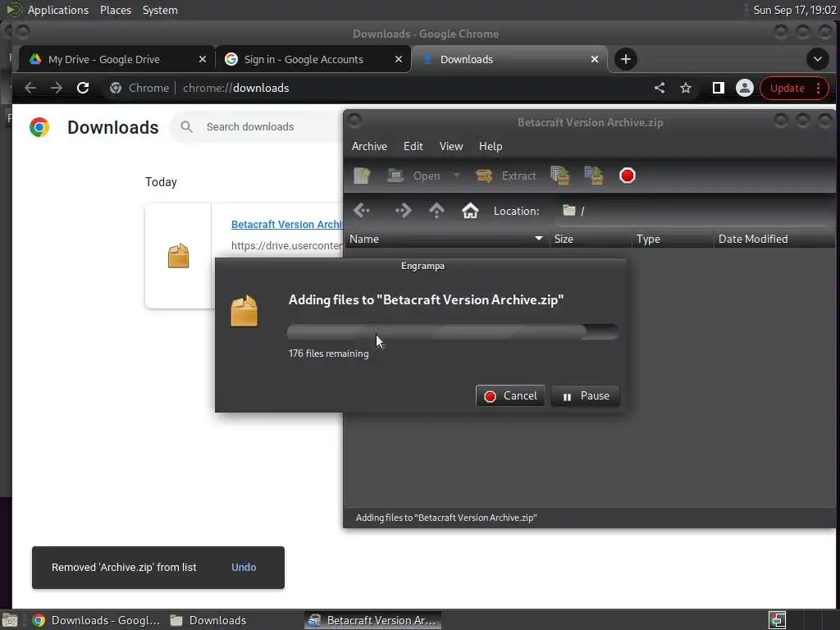Open the Archive menu
This screenshot has width=840, height=630.
(x=369, y=146)
